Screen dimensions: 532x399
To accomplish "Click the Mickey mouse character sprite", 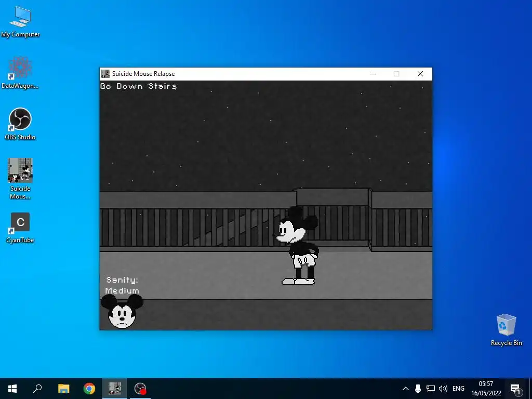I will (298, 246).
